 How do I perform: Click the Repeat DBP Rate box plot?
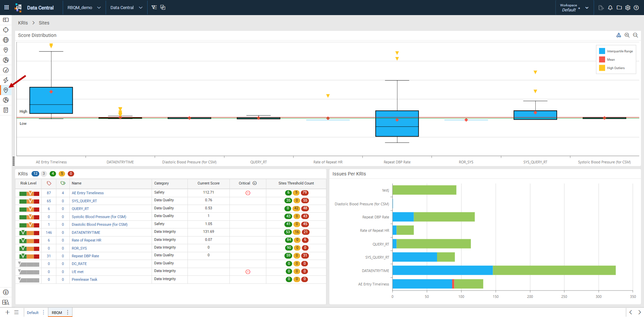pyautogui.click(x=397, y=123)
